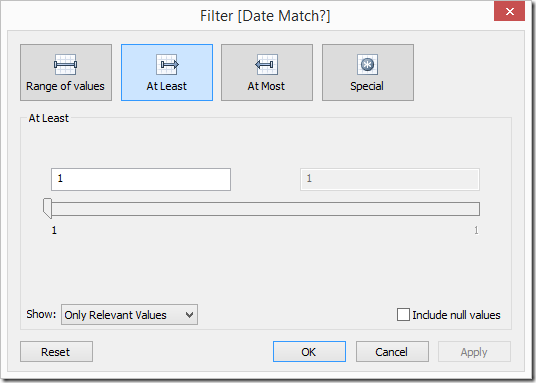Open the Show Only Relevant Values dropdown
This screenshot has width=536, height=383.
pyautogui.click(x=129, y=315)
